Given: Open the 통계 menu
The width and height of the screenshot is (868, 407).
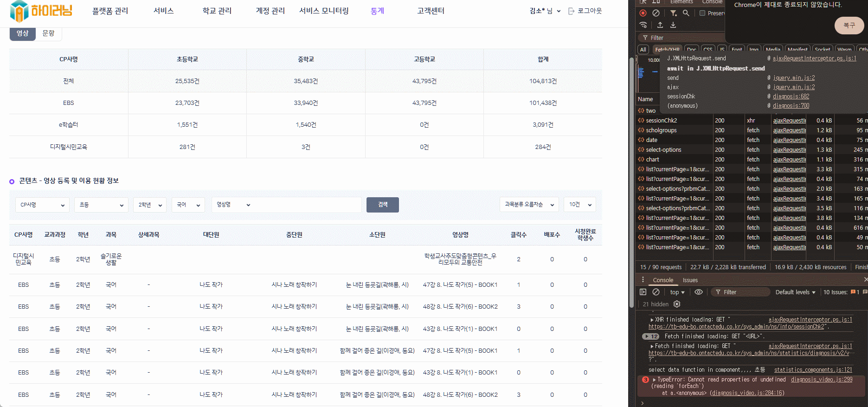Looking at the screenshot, I should tap(377, 11).
